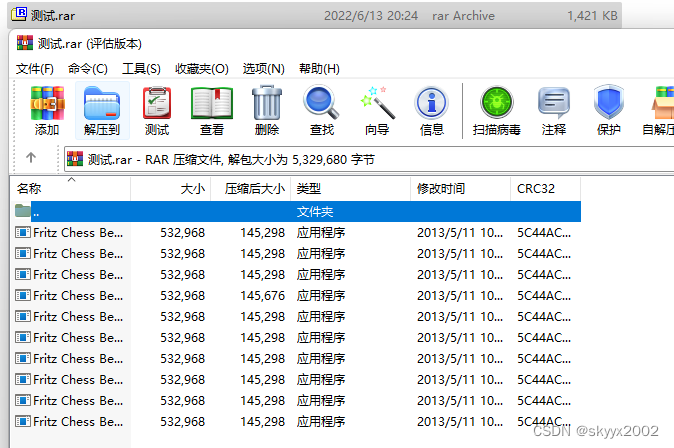This screenshot has width=674, height=448.
Task: Open the 文件(F) menu
Action: (35, 69)
